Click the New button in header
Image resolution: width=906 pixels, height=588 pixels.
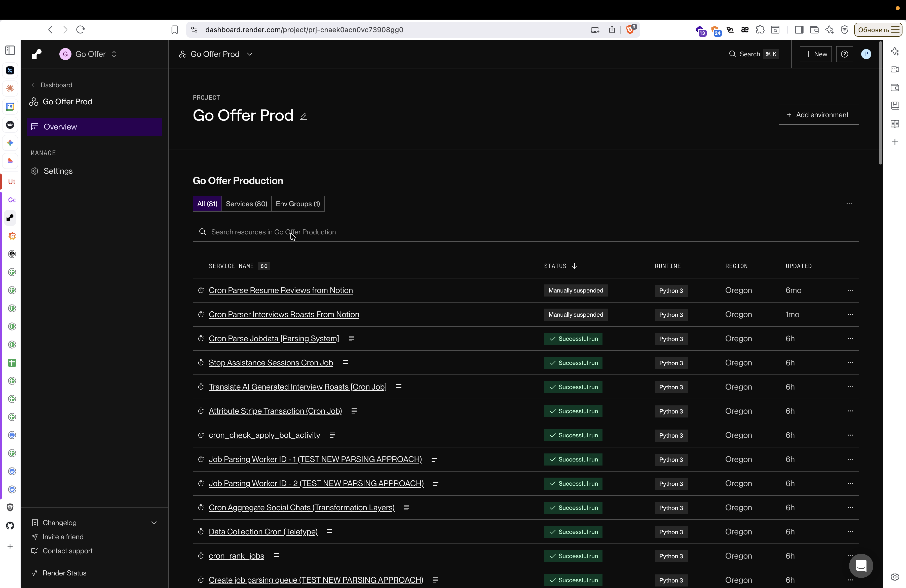click(816, 54)
